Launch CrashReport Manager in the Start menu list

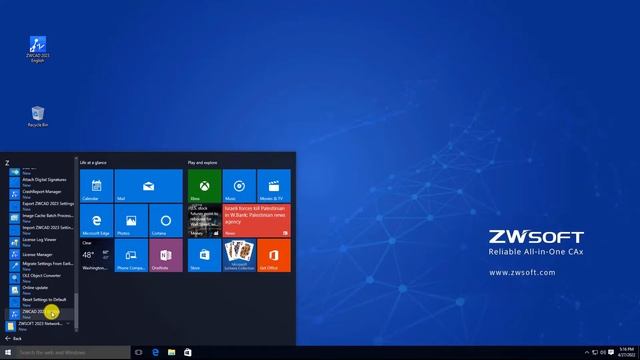41,194
